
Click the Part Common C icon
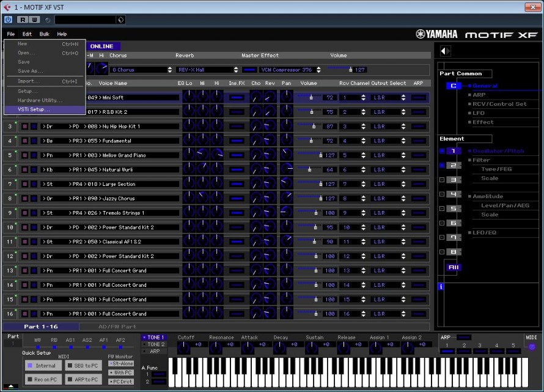point(453,86)
